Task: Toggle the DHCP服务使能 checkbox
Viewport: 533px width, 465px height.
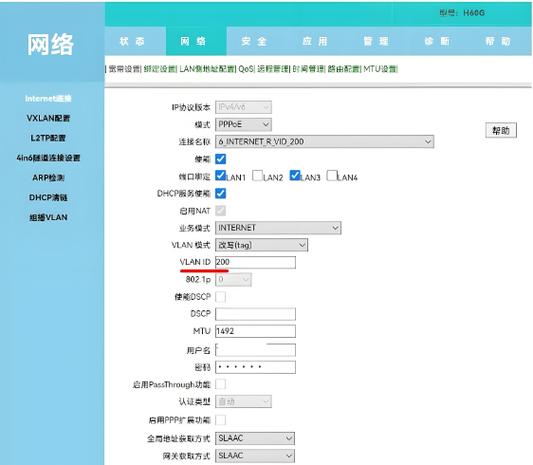Action: (221, 193)
